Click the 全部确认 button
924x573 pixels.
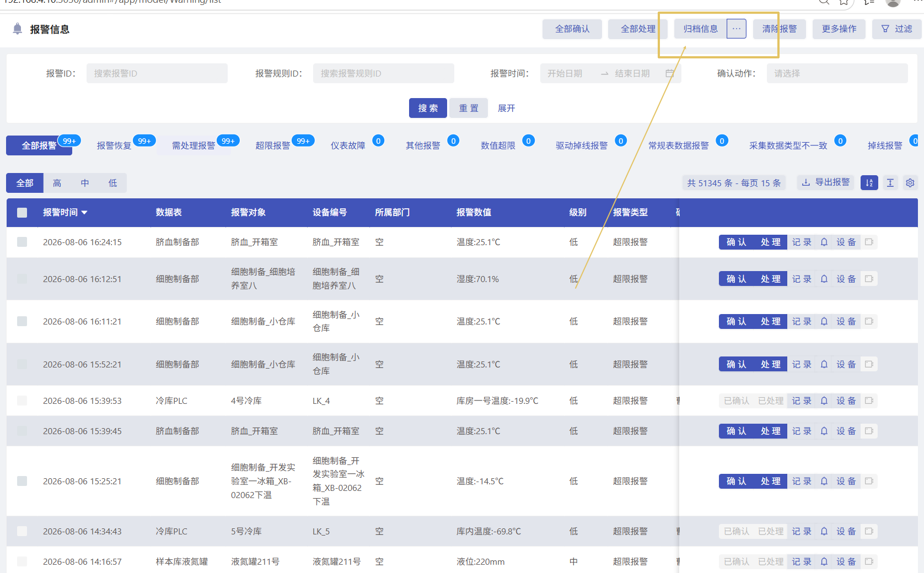click(572, 29)
